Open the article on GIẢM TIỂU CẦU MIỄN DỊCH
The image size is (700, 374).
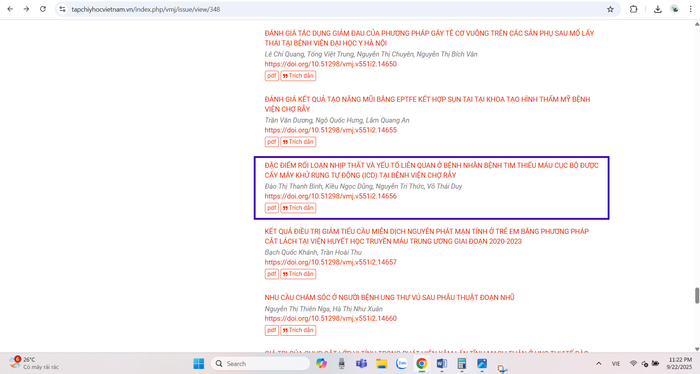tap(426, 236)
